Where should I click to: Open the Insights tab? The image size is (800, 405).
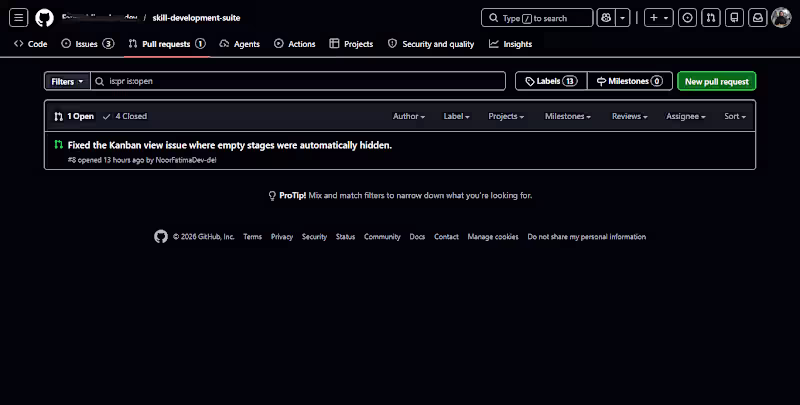pos(511,44)
